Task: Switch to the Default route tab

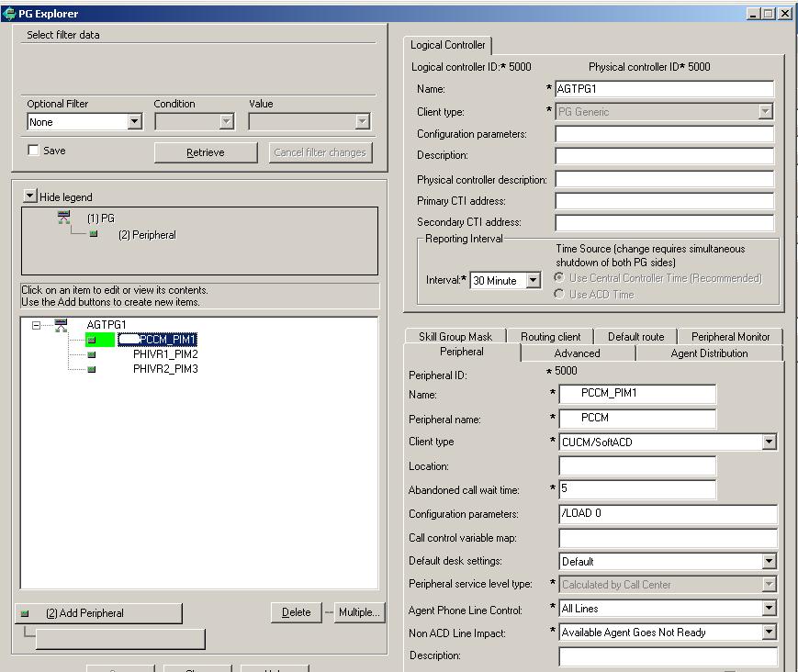Action: pos(635,336)
